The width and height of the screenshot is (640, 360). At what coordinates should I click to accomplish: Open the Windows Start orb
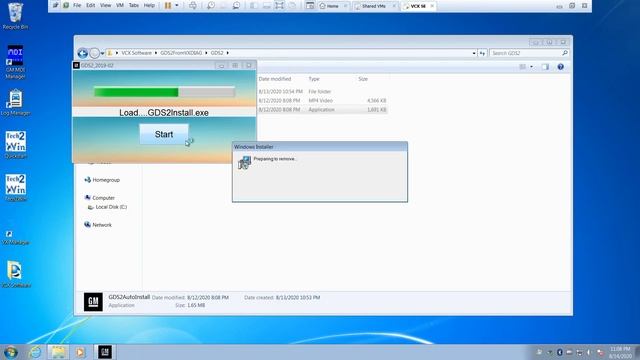point(11,352)
